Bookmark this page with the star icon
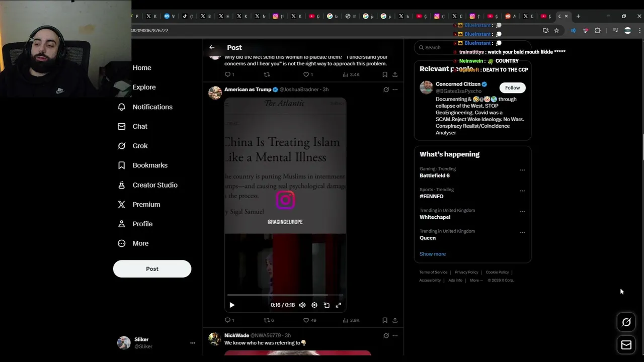The width and height of the screenshot is (644, 362). [x=556, y=31]
